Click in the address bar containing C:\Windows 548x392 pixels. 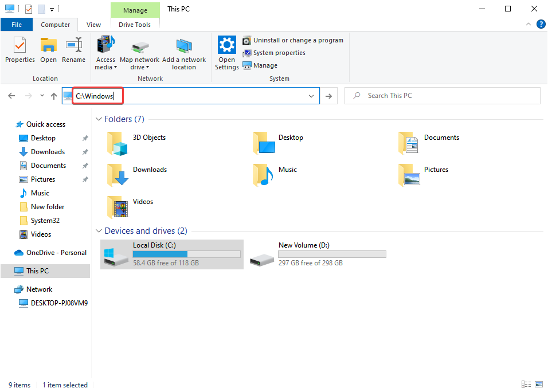coord(190,96)
